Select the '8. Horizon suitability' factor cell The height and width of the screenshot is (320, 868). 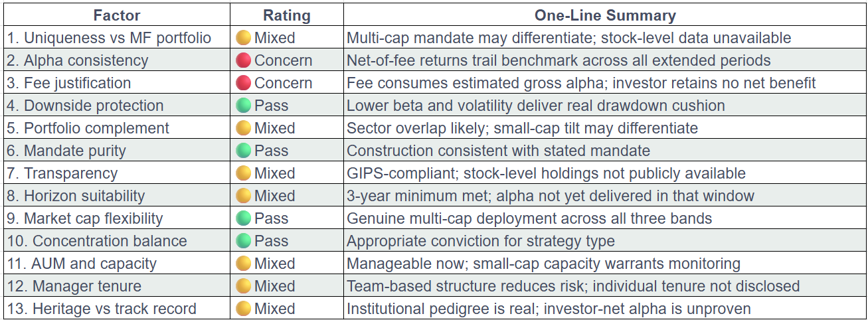click(117, 196)
